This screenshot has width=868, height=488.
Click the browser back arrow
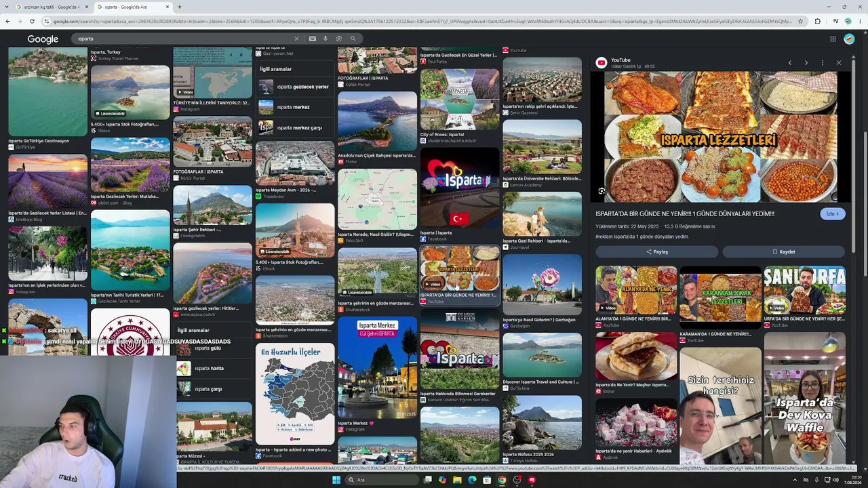pos(7,21)
